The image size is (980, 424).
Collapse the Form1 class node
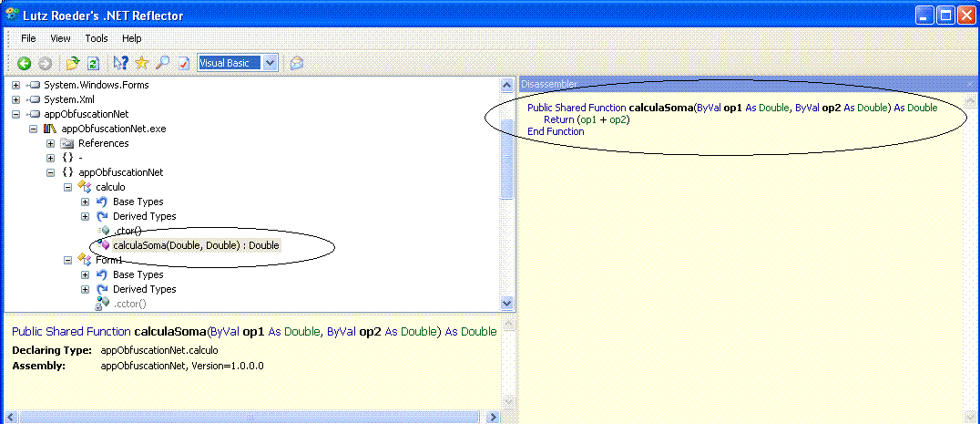68,260
